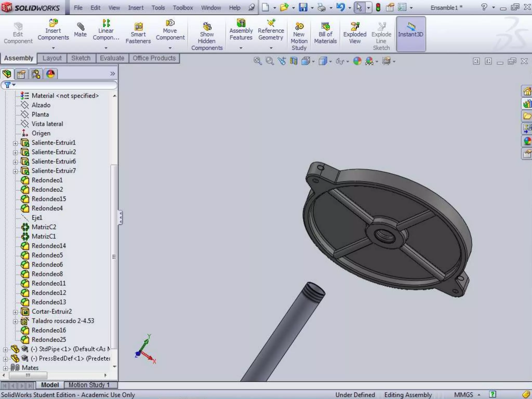Expand the Saliente-Extruir1 feature
The height and width of the screenshot is (399, 532).
tap(15, 143)
